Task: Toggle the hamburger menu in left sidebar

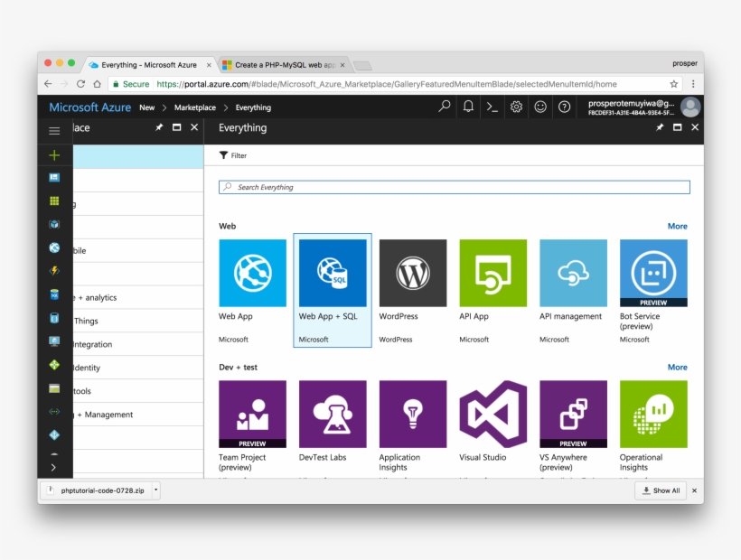Action: point(54,130)
